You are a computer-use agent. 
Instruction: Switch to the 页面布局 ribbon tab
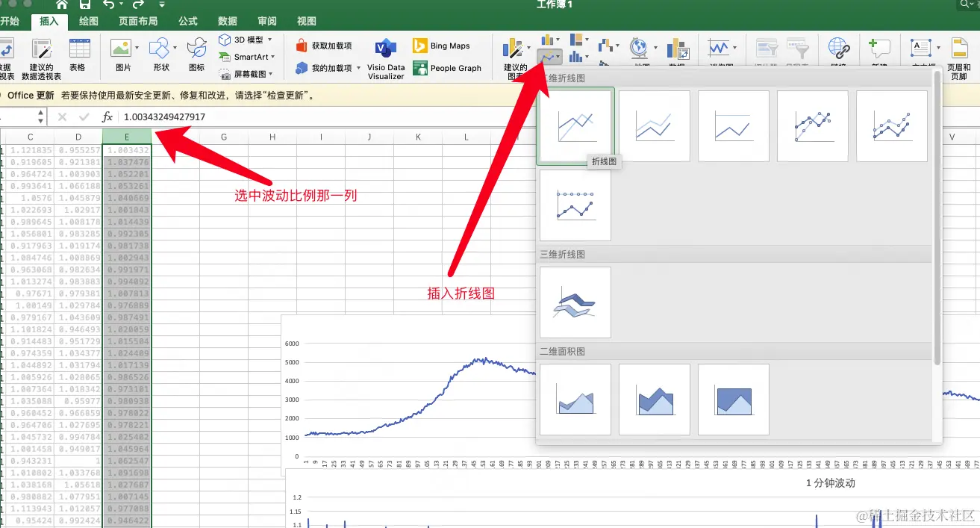pyautogui.click(x=138, y=22)
